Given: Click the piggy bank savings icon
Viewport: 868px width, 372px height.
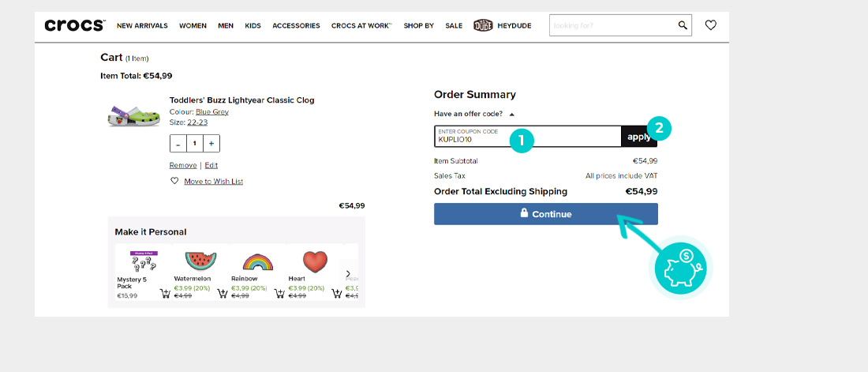Looking at the screenshot, I should pyautogui.click(x=680, y=269).
